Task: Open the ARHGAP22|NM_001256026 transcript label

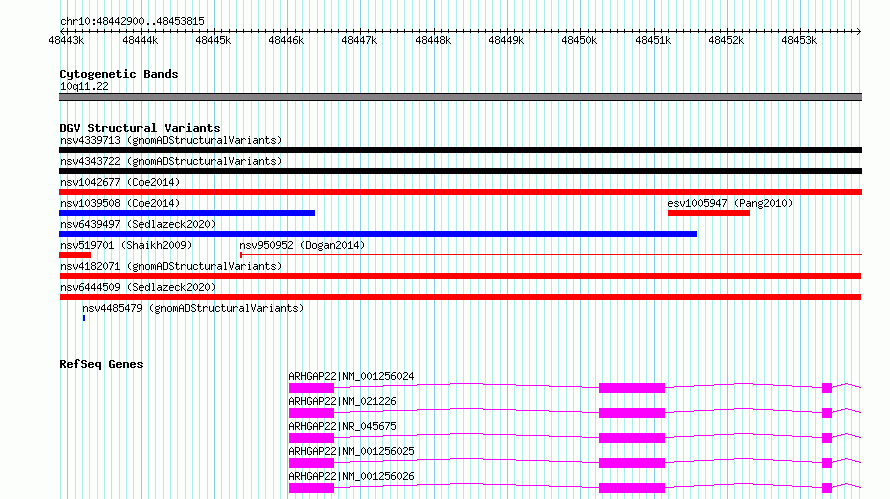Action: 351,476
